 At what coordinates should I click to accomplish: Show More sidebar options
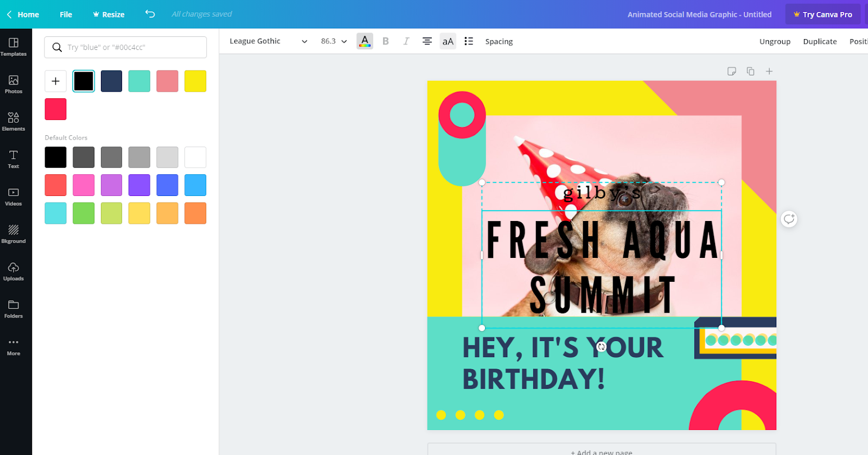[x=14, y=346]
